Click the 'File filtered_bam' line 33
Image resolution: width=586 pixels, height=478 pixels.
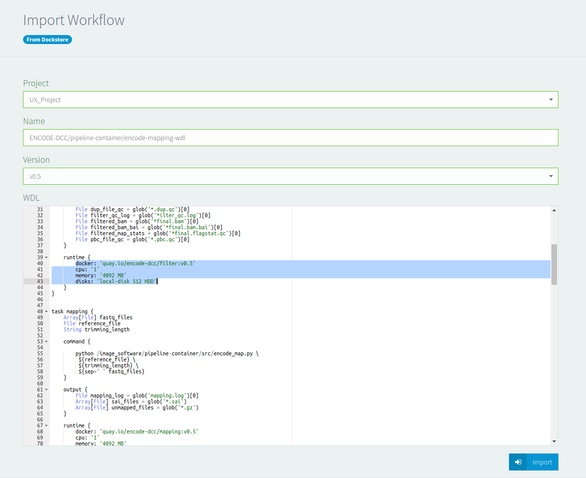point(137,222)
